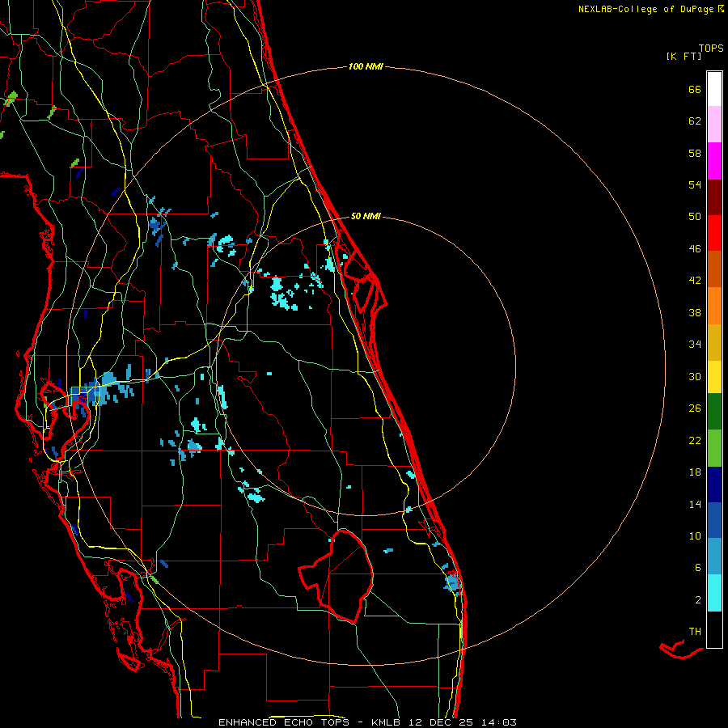Click the "100 NMI" range ring label
This screenshot has width=728, height=728.
pos(366,66)
